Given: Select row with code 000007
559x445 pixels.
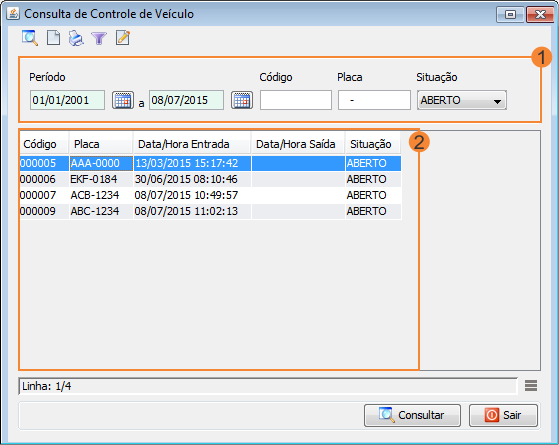Looking at the screenshot, I should (x=210, y=195).
